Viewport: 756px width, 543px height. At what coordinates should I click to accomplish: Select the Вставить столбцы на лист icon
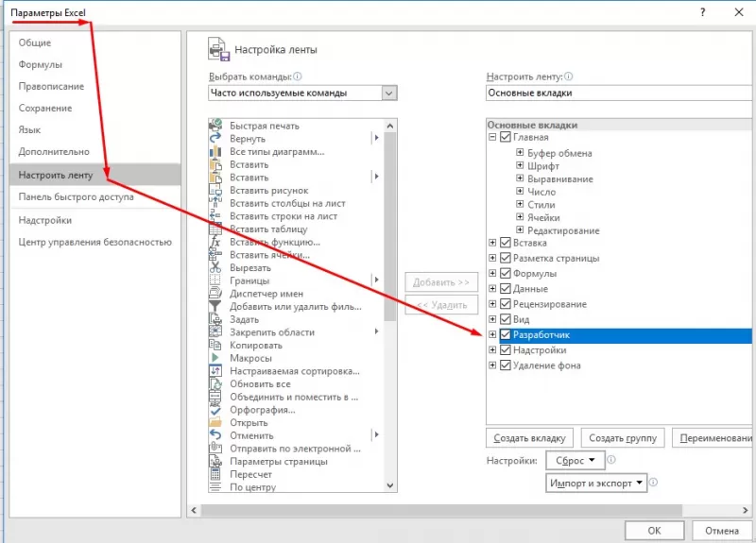[215, 203]
